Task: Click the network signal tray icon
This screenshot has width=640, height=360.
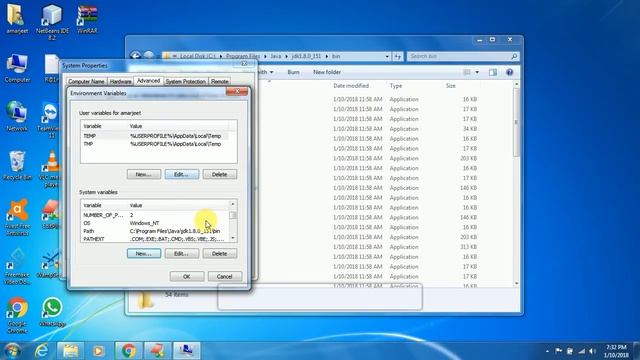Action: [x=581, y=351]
